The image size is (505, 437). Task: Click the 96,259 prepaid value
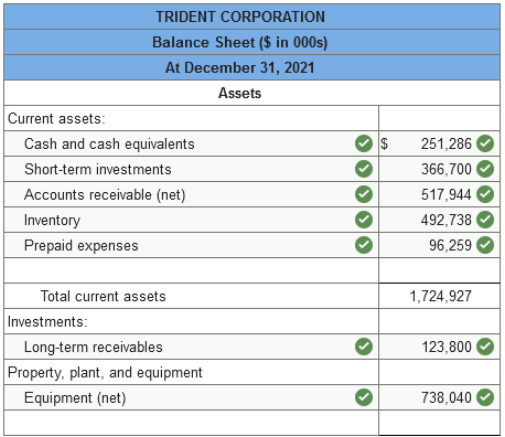click(x=450, y=245)
